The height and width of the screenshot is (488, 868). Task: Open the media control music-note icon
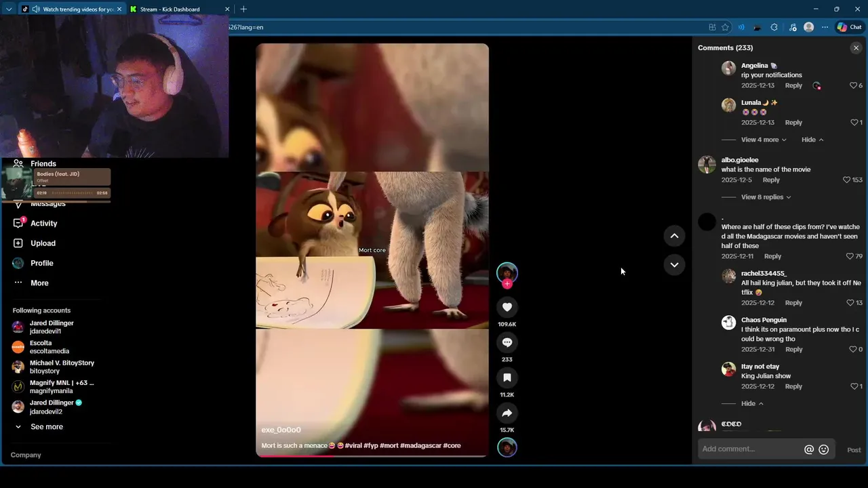(x=793, y=27)
